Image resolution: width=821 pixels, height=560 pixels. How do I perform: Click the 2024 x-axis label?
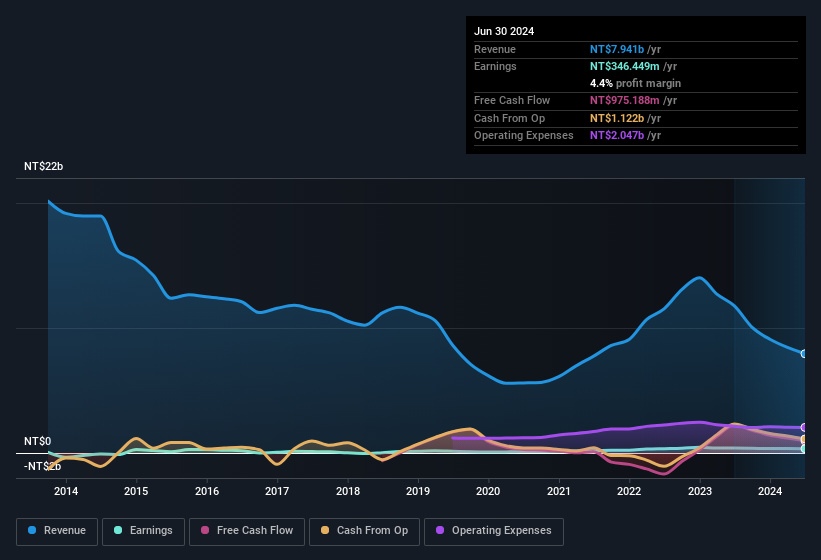pyautogui.click(x=770, y=491)
